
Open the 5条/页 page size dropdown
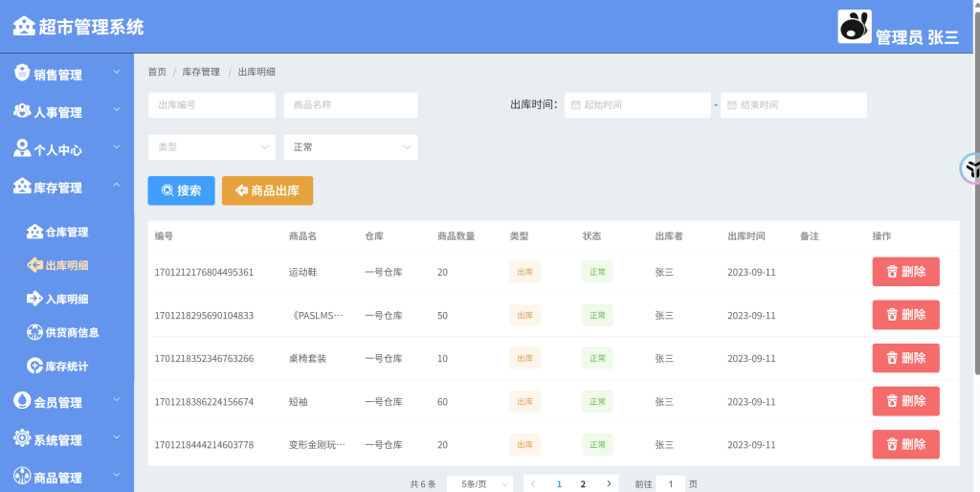479,484
